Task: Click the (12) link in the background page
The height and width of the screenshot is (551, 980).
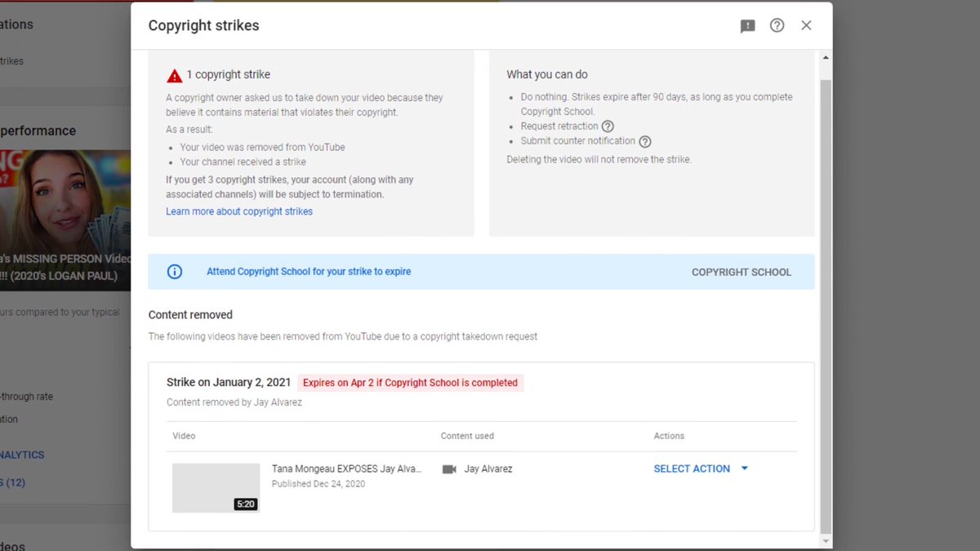Action: tap(12, 482)
